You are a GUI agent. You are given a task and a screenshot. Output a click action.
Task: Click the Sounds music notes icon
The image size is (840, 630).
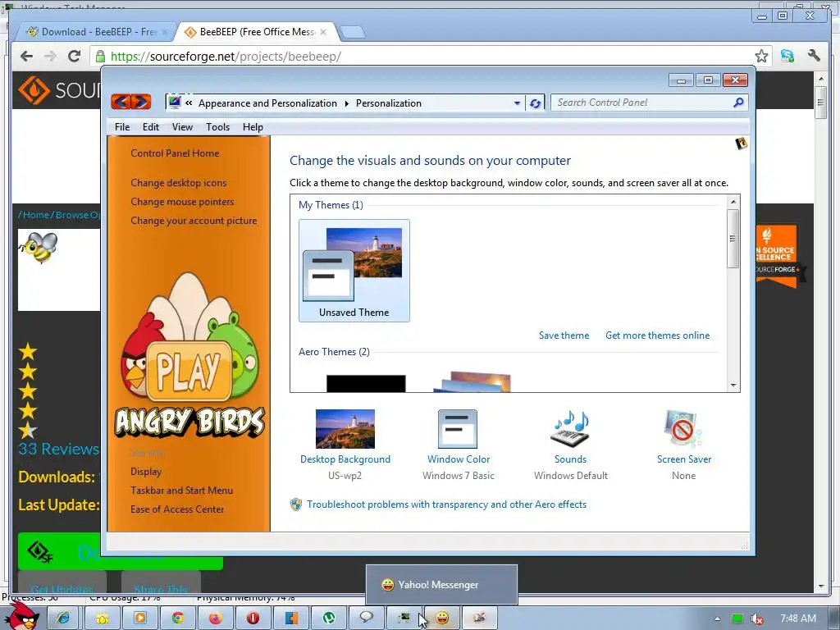(570, 428)
